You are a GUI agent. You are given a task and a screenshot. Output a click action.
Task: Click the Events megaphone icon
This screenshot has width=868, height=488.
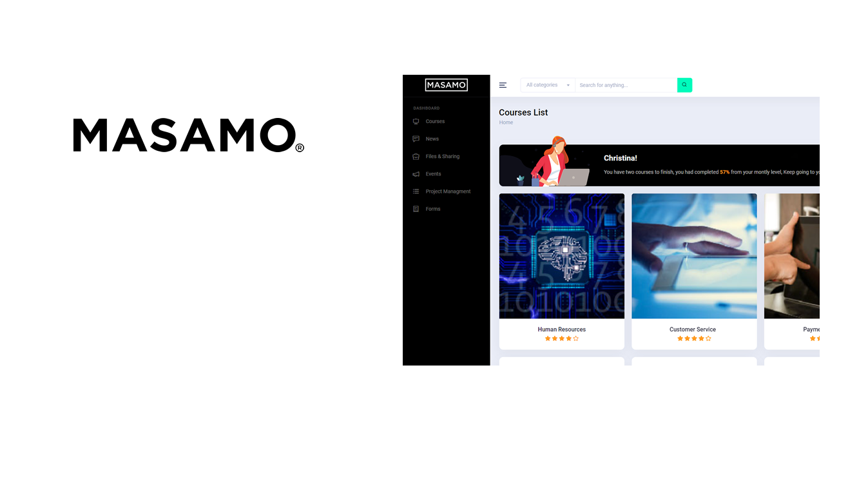coord(416,174)
